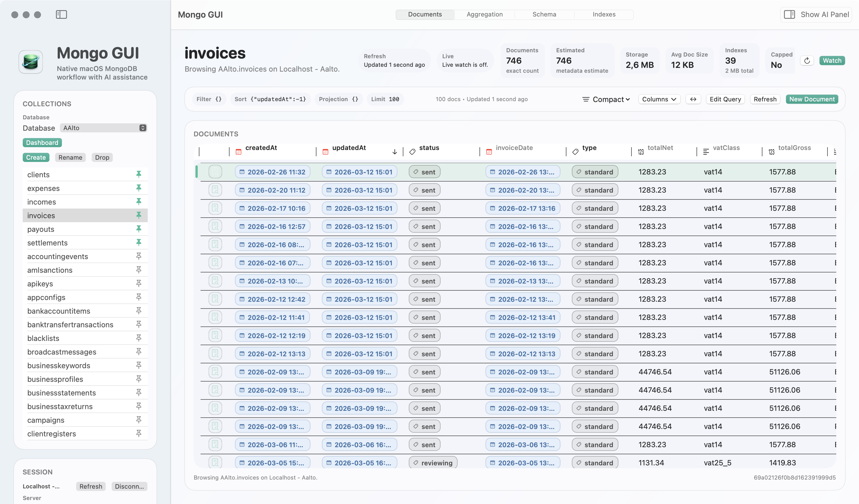
Task: Click Refresh in the query toolbar
Action: point(765,99)
